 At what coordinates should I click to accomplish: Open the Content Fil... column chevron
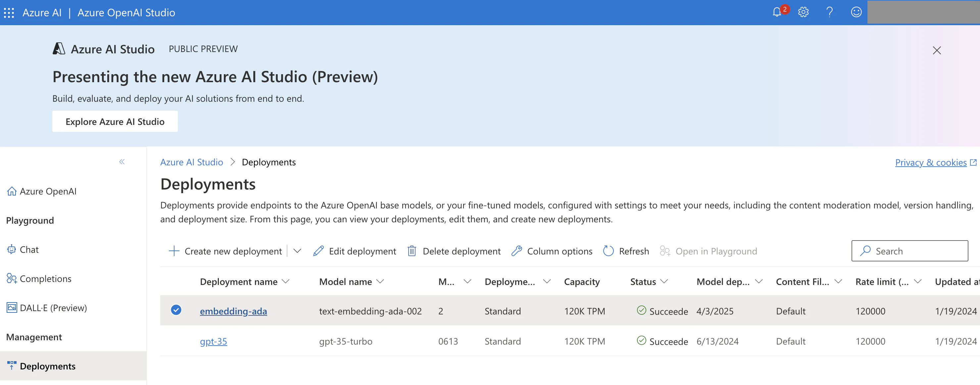[x=838, y=281]
